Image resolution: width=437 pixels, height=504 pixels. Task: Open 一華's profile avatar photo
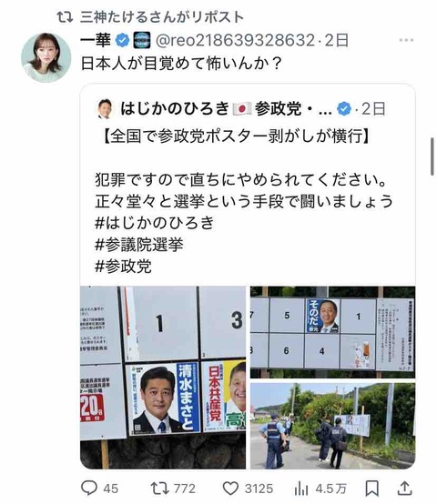point(46,57)
